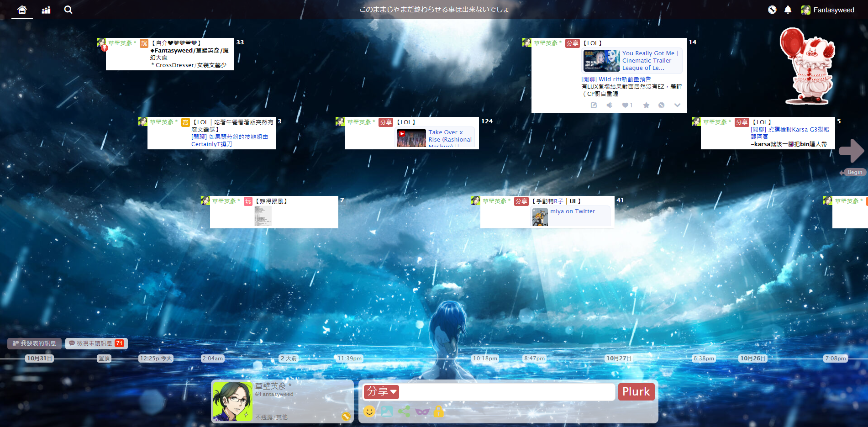Open the miya on Twitter link
The width and height of the screenshot is (868, 427).
point(573,211)
